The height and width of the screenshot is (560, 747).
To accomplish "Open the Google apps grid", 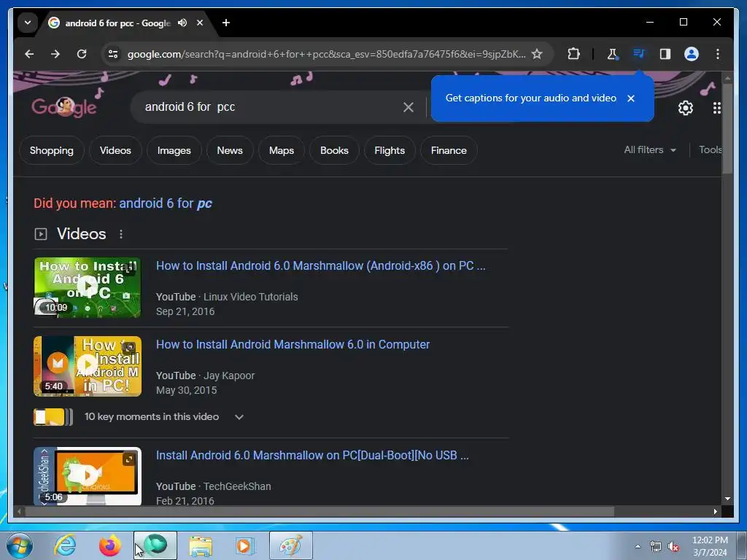I will pos(716,108).
